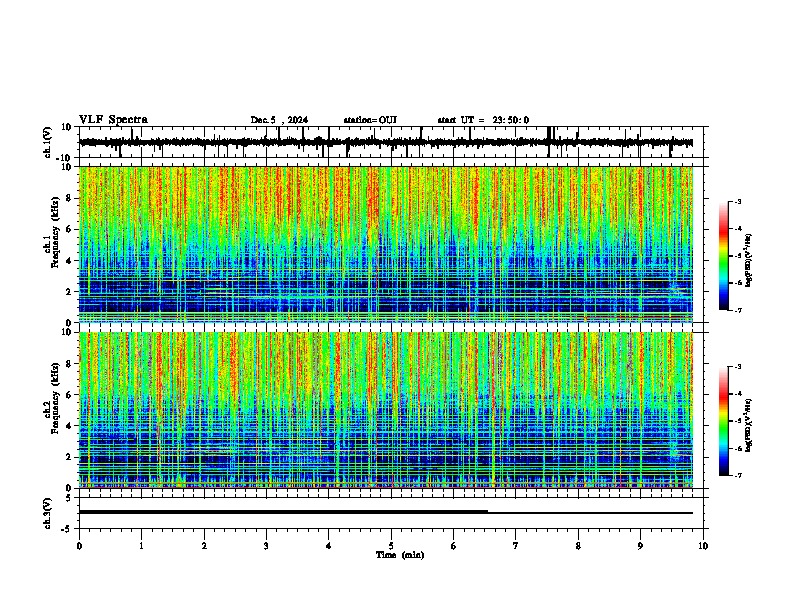
Task: Click the 'VLF Spectra' title text
Action: tap(113, 120)
